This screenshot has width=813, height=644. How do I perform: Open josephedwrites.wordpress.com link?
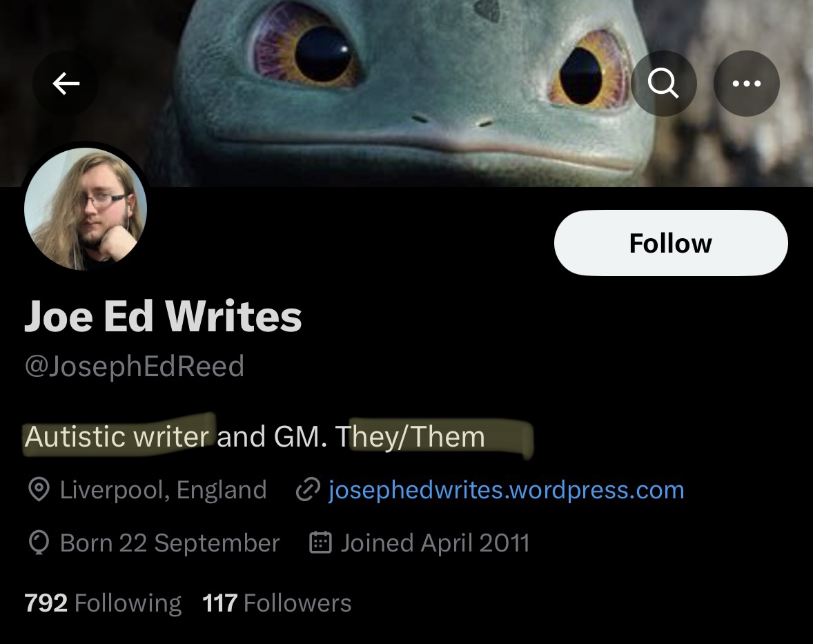(x=507, y=490)
